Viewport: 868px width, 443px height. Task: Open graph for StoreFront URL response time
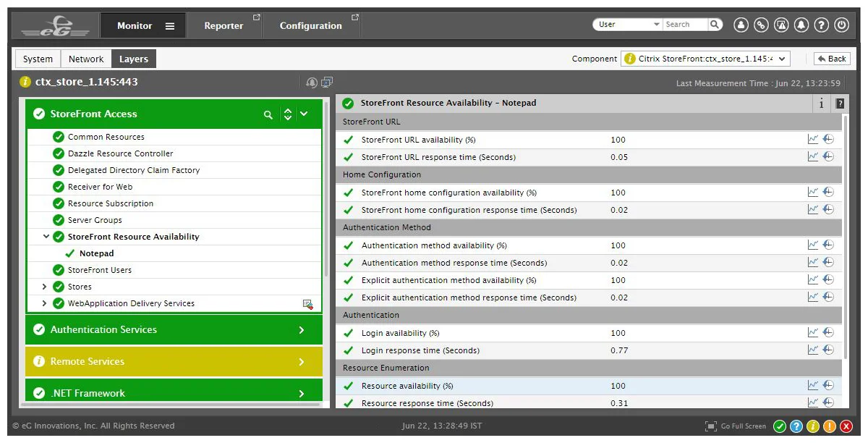coord(813,156)
